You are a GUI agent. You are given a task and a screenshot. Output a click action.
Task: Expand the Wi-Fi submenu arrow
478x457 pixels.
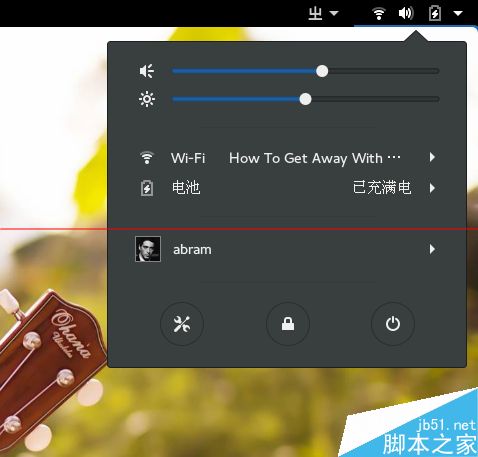(432, 157)
